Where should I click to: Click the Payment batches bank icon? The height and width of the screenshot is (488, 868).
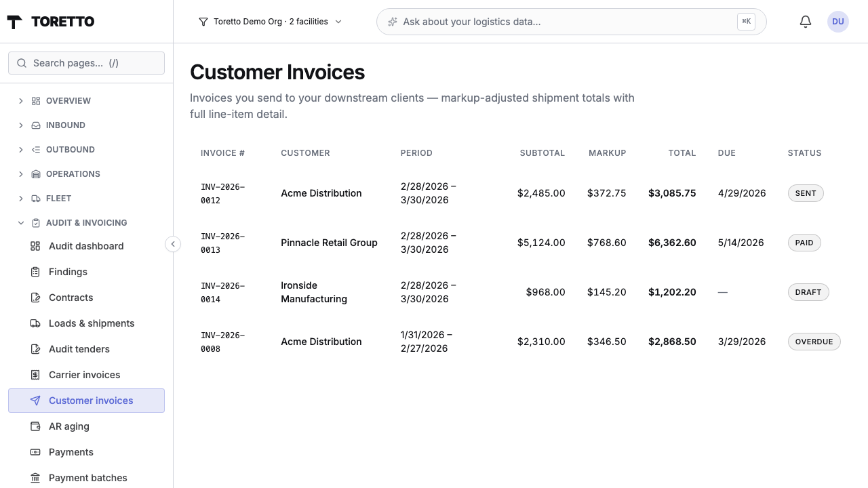[x=35, y=478]
